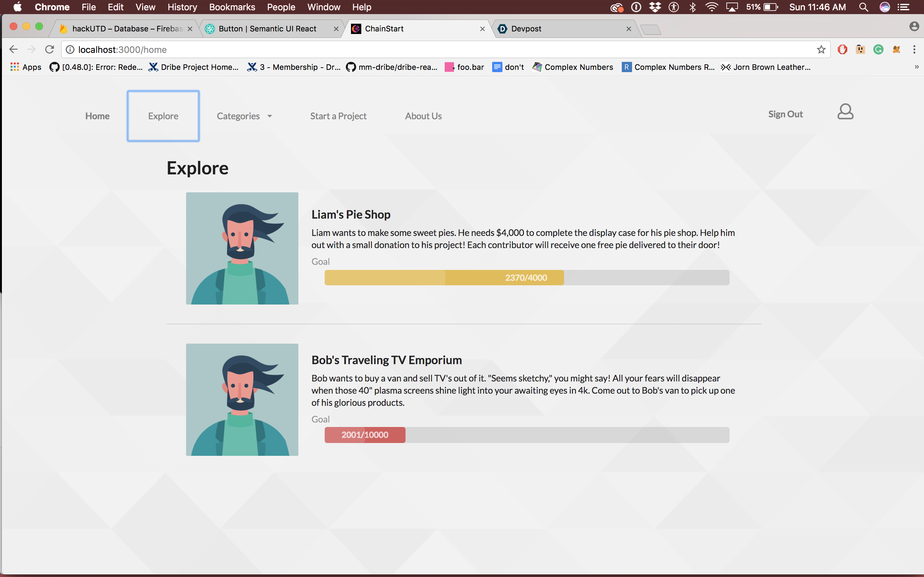Show hidden bookmarks overflow chevron
Image resolution: width=924 pixels, height=577 pixels.
click(916, 67)
